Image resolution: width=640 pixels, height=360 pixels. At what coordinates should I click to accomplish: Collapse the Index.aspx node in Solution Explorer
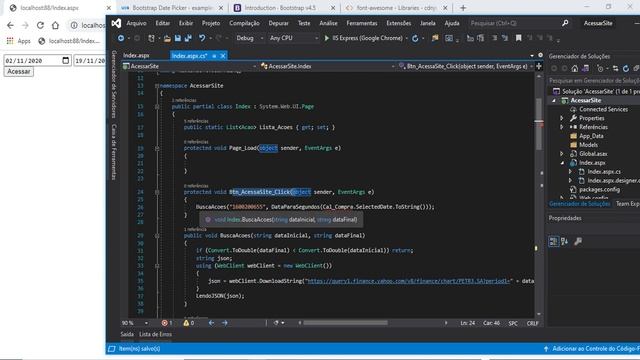(562, 163)
